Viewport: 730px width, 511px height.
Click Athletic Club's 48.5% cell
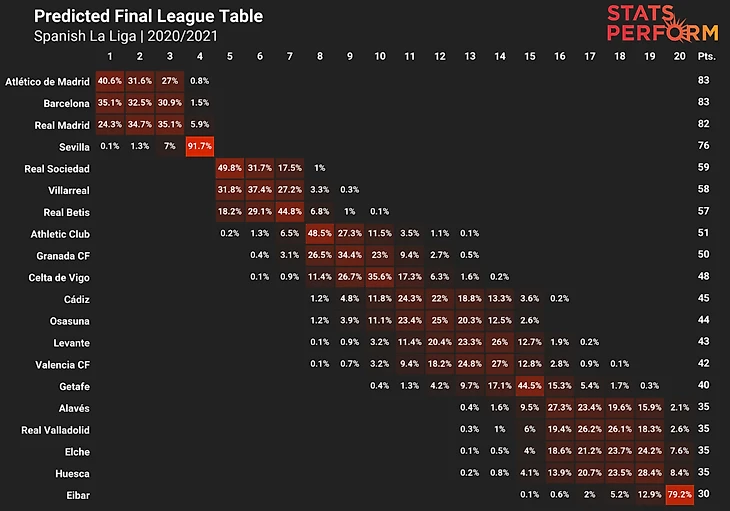pyautogui.click(x=320, y=234)
